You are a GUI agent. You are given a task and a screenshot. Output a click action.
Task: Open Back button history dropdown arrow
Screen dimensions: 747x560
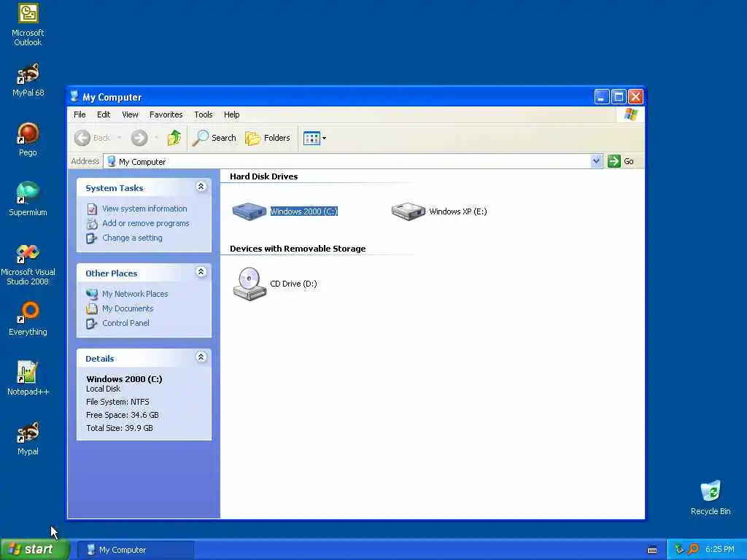119,138
